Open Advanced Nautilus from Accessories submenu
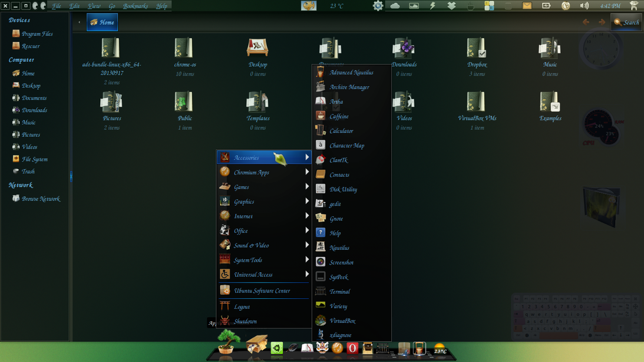Screen dimensions: 644x362 point(352,73)
